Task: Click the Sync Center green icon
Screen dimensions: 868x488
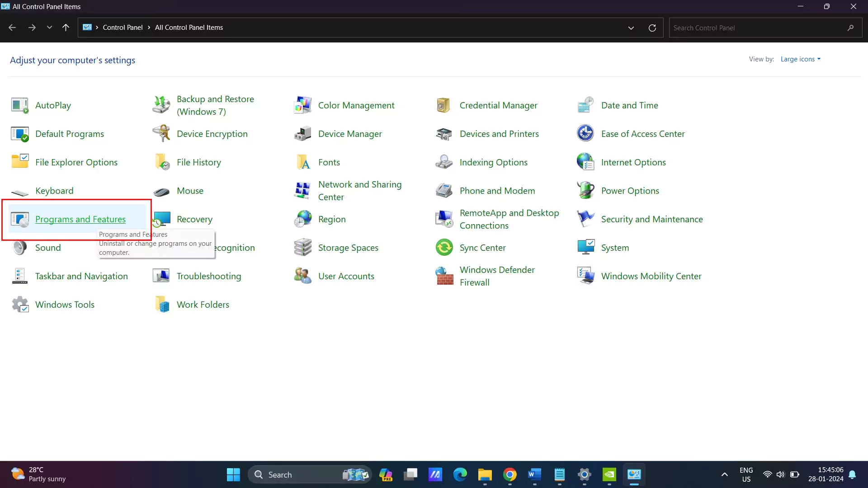Action: pos(444,248)
